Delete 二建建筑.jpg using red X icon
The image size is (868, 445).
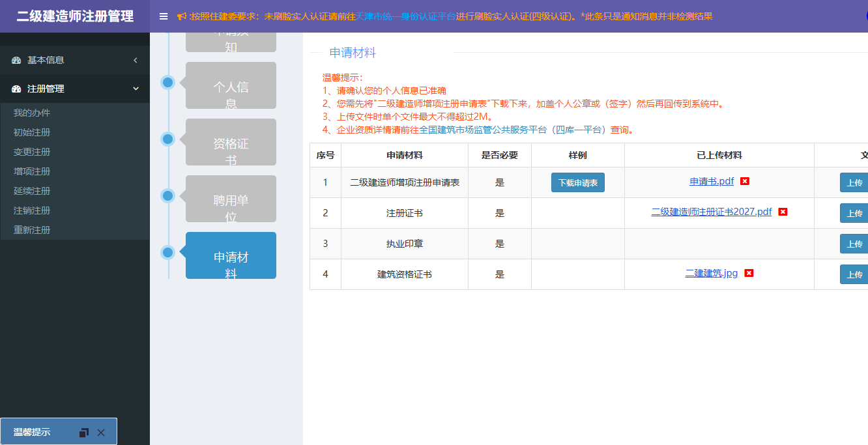[x=749, y=273]
